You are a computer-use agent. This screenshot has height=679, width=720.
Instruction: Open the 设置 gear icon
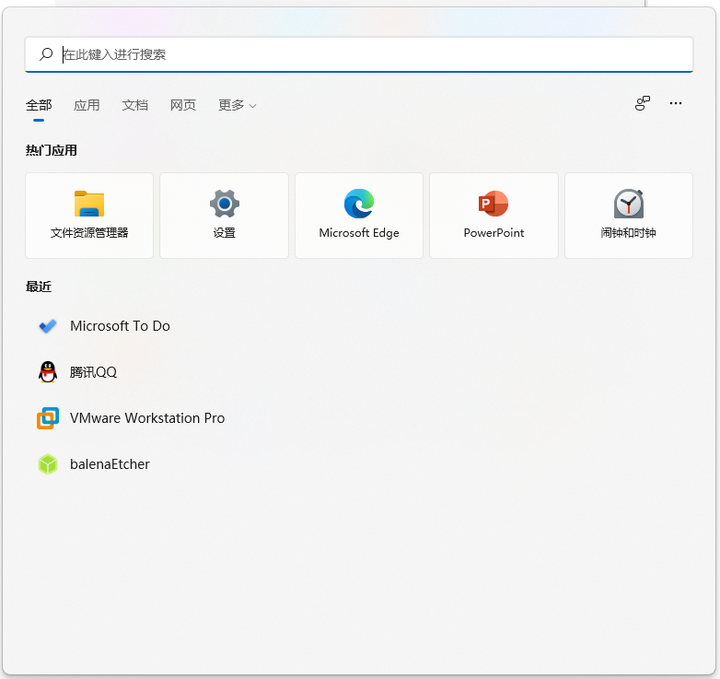224,203
